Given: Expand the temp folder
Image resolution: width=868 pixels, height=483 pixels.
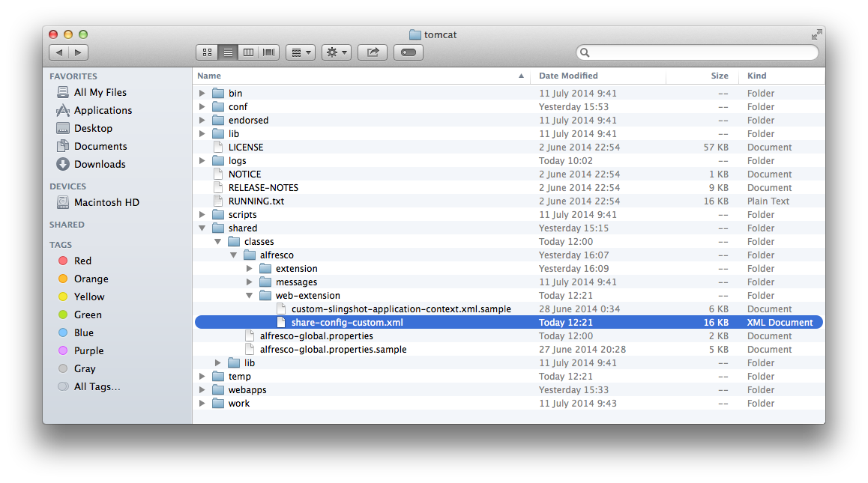Looking at the screenshot, I should (202, 377).
